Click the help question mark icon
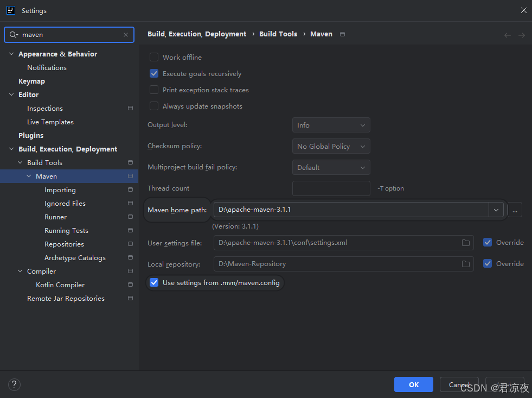This screenshot has height=398, width=532. coord(14,384)
